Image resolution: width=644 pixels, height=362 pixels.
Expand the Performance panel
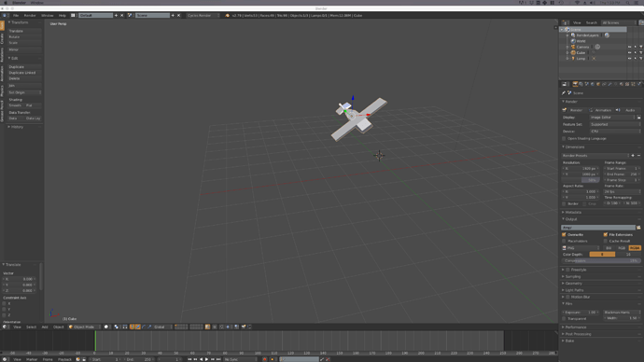click(575, 327)
